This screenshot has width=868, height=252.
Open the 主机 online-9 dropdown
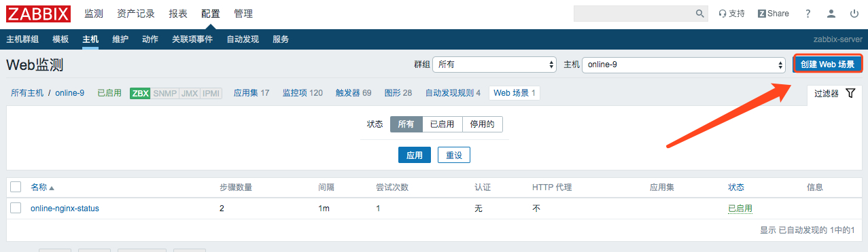click(684, 65)
